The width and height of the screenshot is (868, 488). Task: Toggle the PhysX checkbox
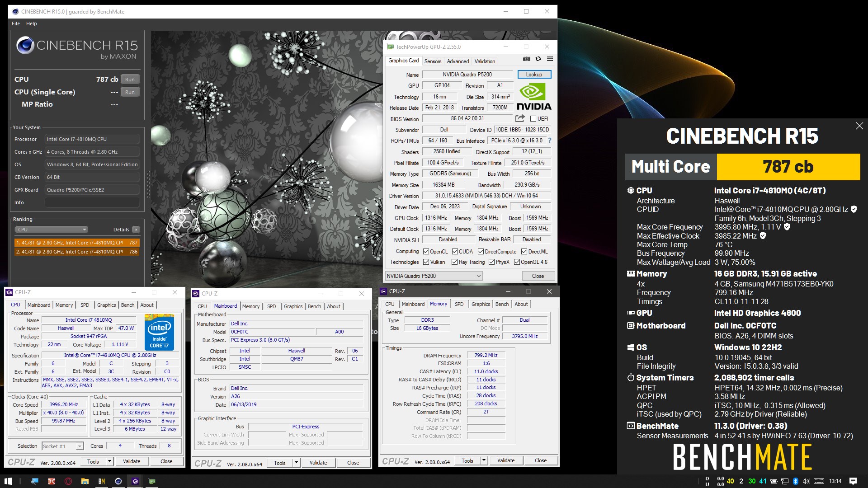(491, 262)
